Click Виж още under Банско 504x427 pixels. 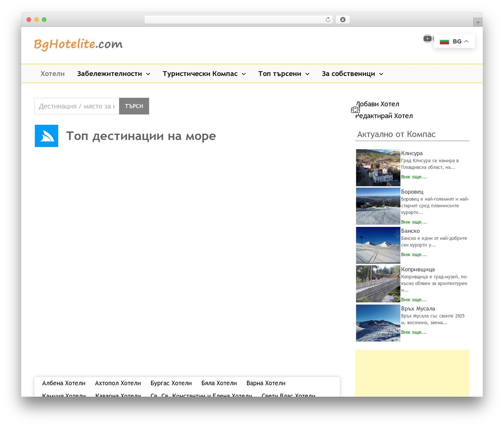pyautogui.click(x=414, y=254)
